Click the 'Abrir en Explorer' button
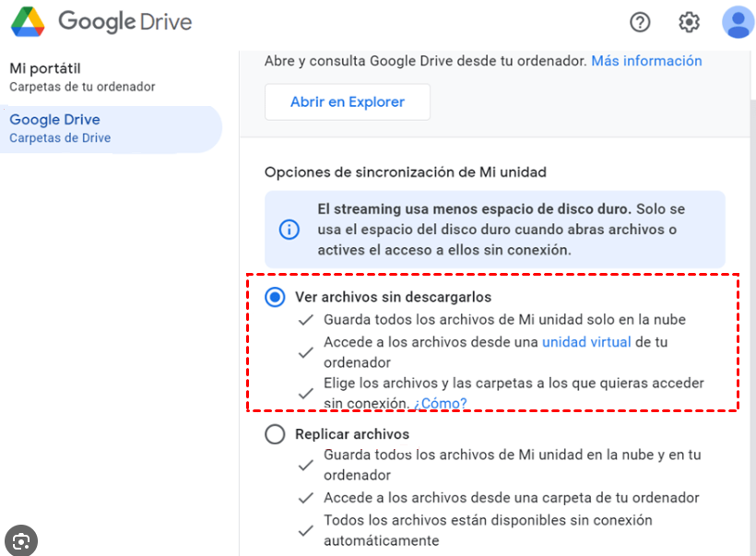The width and height of the screenshot is (756, 556). point(347,101)
